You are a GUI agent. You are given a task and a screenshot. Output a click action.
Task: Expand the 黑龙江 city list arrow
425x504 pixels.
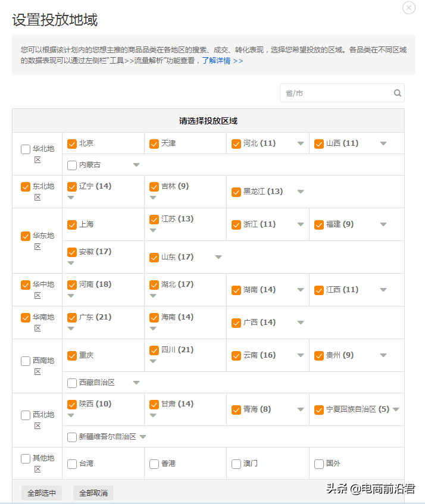(301, 192)
